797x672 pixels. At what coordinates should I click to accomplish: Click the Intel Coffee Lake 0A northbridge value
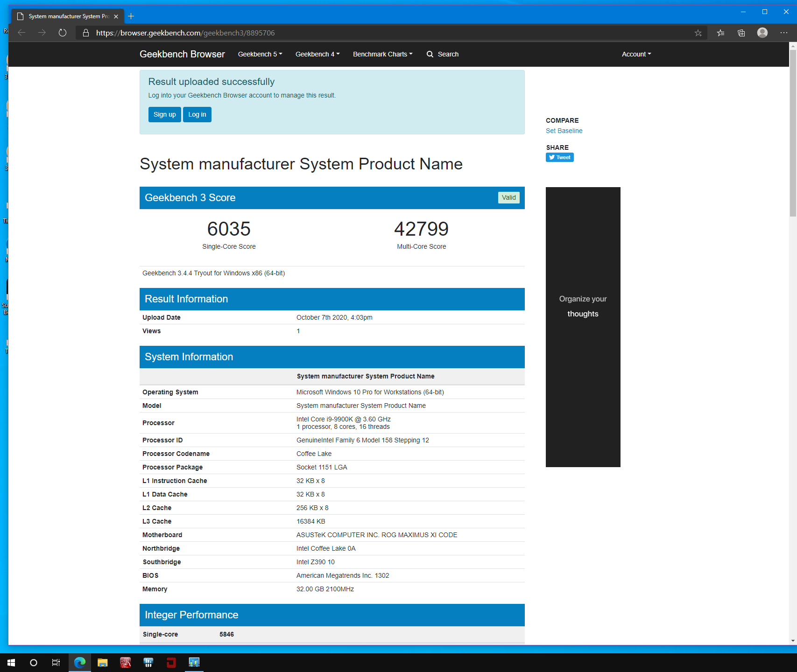click(326, 548)
